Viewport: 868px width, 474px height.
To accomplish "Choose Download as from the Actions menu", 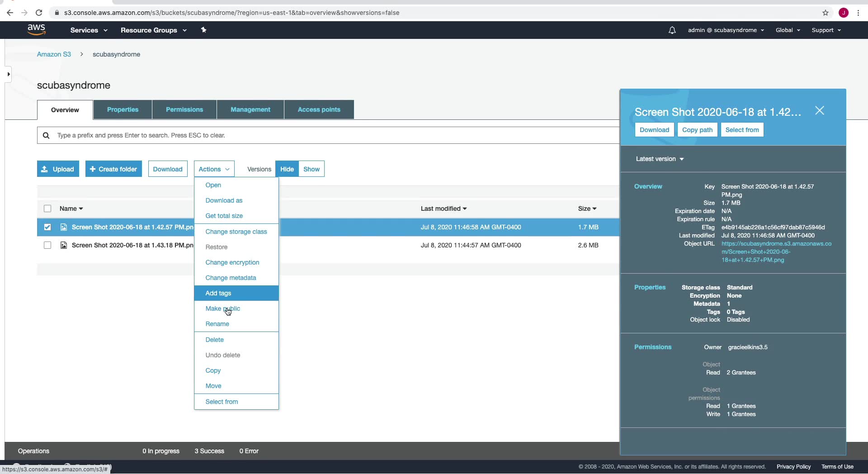I will tap(236, 200).
